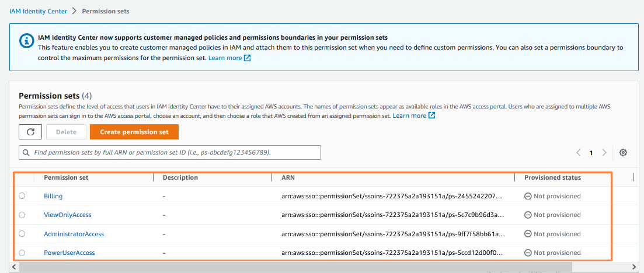
Task: Click the refresh permission sets icon button
Action: (x=30, y=132)
